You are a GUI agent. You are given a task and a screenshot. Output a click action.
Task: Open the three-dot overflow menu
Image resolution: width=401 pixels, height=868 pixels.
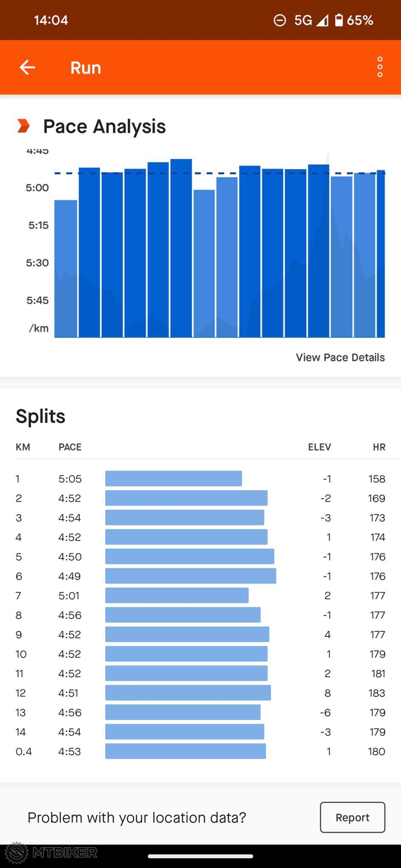tap(380, 67)
